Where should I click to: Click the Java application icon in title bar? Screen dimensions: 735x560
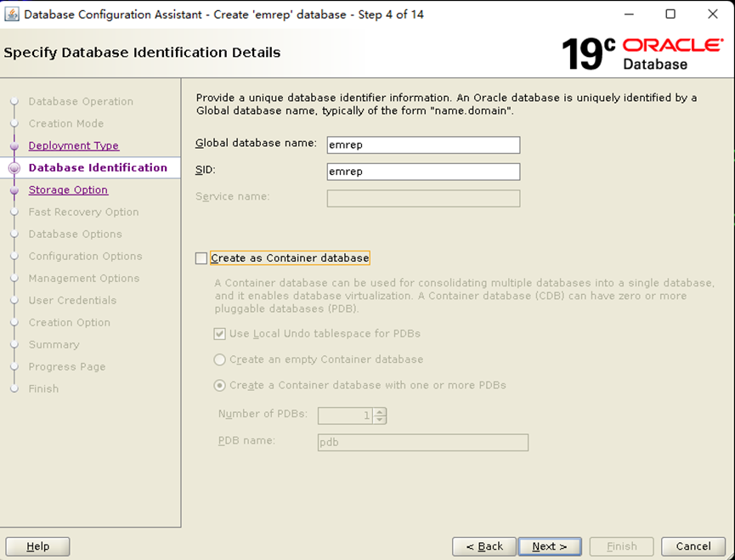tap(12, 14)
